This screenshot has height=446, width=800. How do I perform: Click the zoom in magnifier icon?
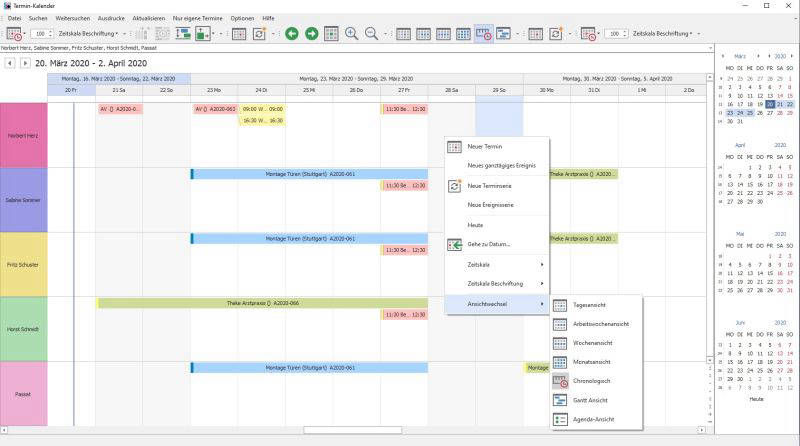click(x=352, y=34)
